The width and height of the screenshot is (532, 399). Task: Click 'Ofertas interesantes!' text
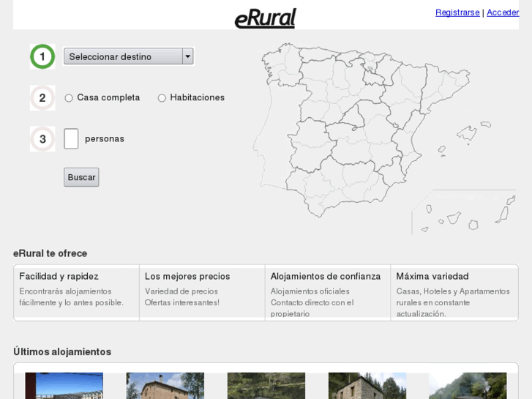pyautogui.click(x=182, y=302)
